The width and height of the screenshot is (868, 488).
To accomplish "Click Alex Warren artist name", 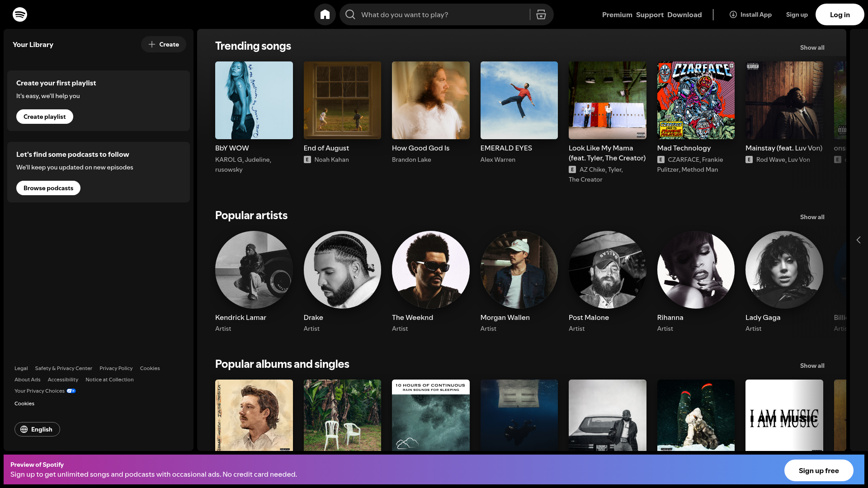I will pyautogui.click(x=498, y=160).
